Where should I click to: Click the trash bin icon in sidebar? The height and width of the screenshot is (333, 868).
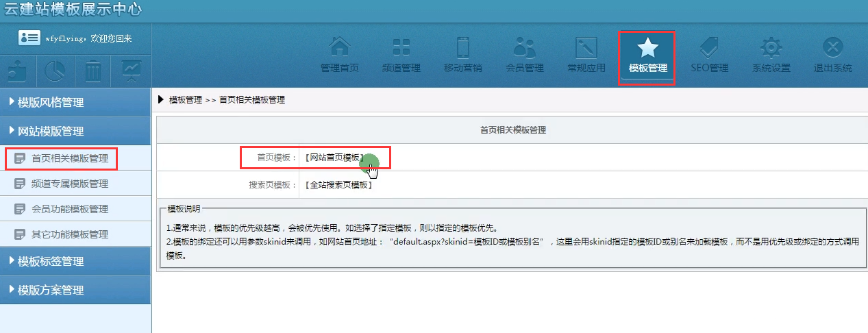pos(93,71)
